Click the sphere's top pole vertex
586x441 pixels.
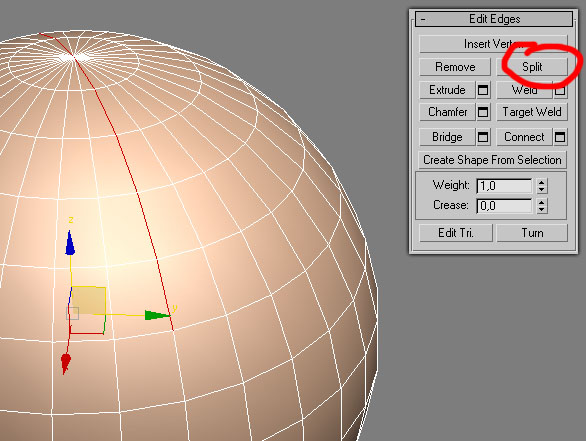74,57
